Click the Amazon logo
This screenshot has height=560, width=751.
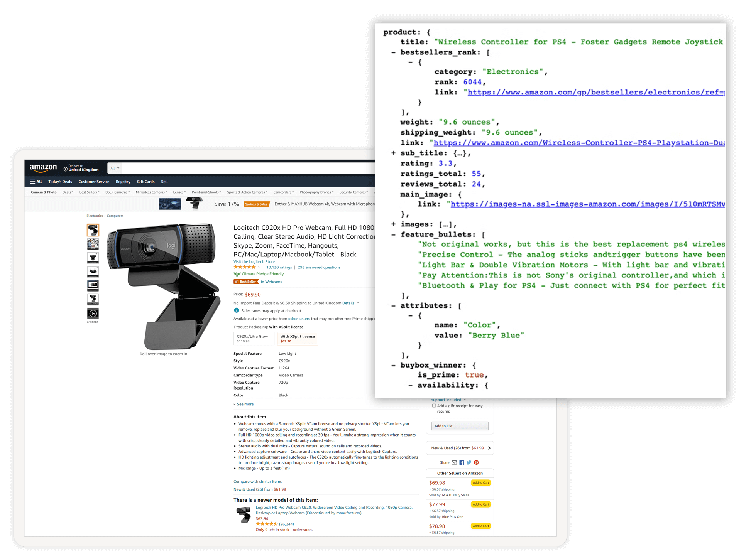(x=43, y=168)
